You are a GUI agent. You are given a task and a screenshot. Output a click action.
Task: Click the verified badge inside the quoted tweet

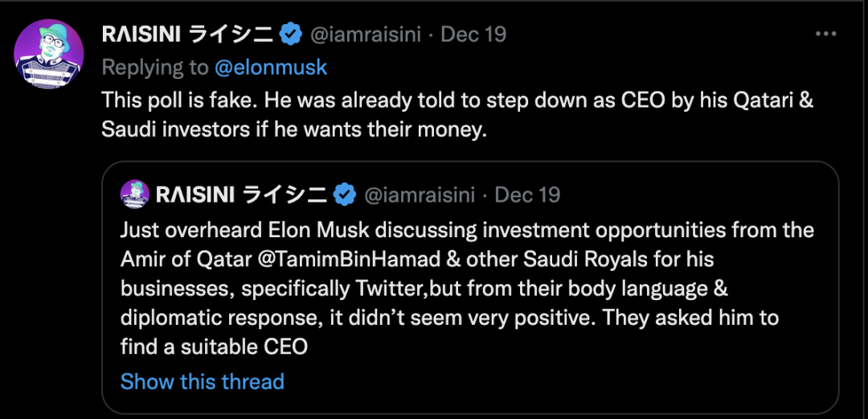coord(346,195)
